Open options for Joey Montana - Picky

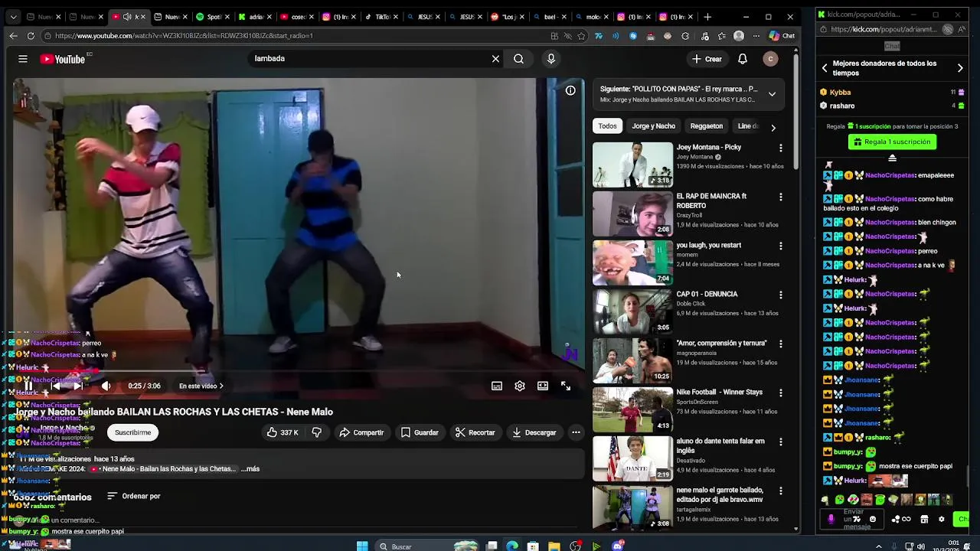tap(780, 148)
